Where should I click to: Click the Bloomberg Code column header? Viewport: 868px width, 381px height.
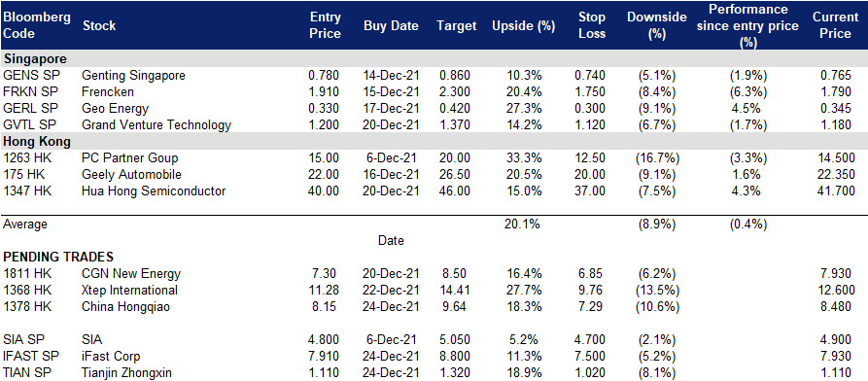[37, 25]
